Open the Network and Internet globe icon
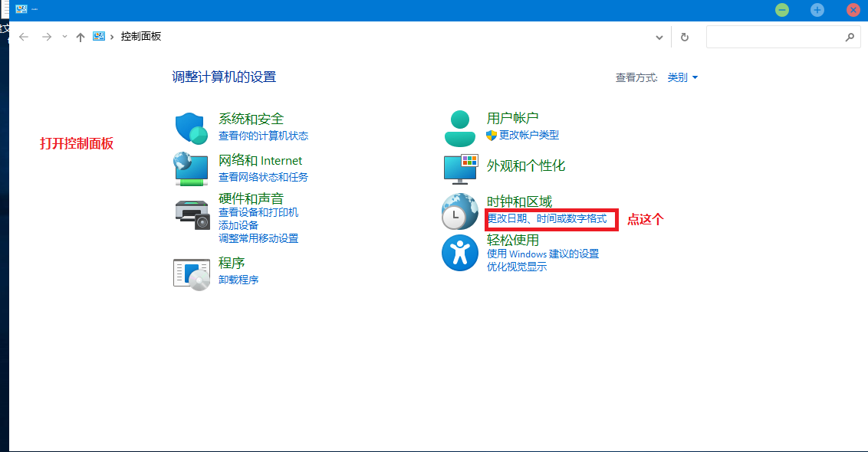This screenshot has width=868, height=452. tap(191, 169)
